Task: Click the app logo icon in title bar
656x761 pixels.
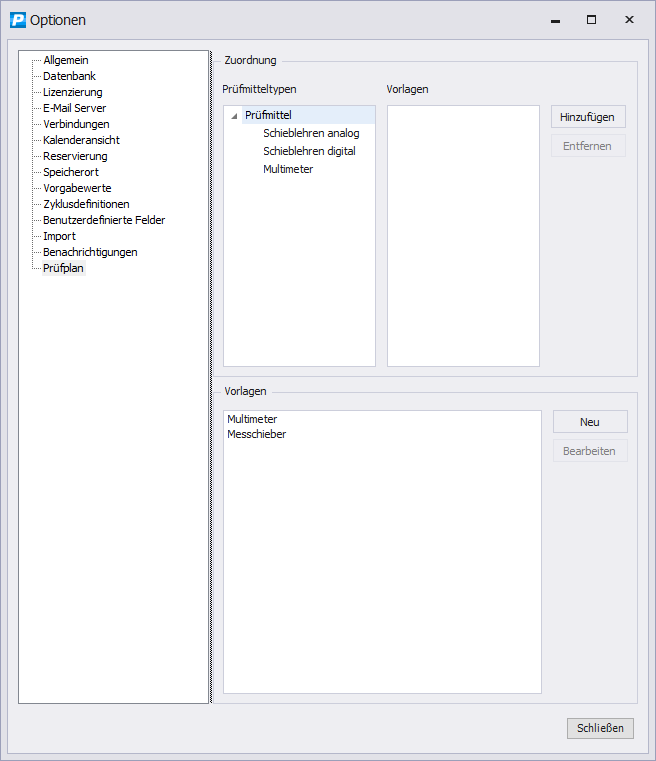Action: 18,20
